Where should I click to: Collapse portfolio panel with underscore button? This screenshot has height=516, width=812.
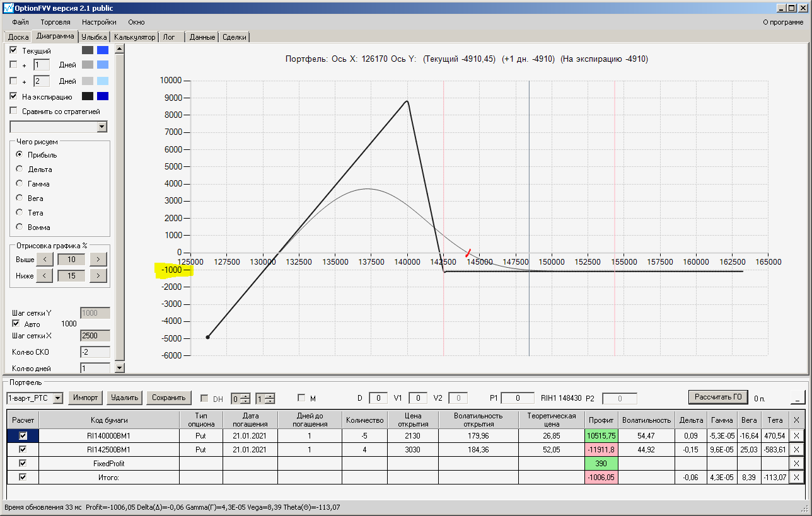coord(797,398)
